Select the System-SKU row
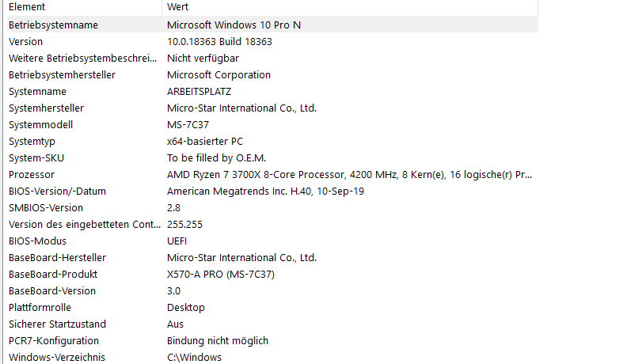Viewport: 642px width, 364px height. click(x=272, y=157)
